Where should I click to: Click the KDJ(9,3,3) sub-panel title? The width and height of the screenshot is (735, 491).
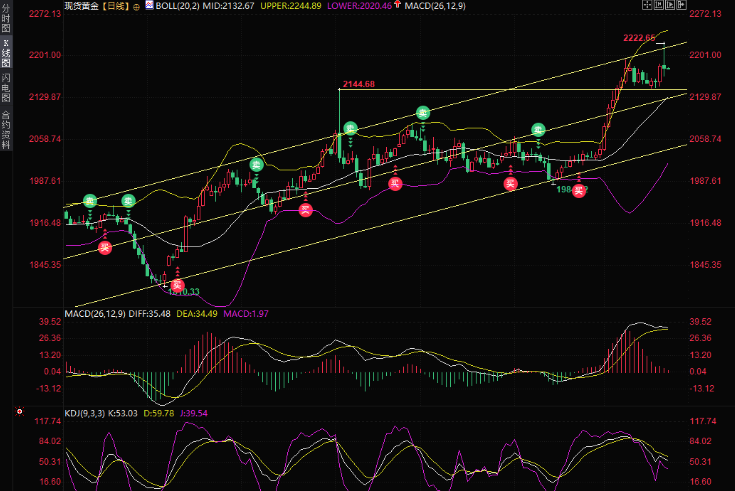(85, 413)
